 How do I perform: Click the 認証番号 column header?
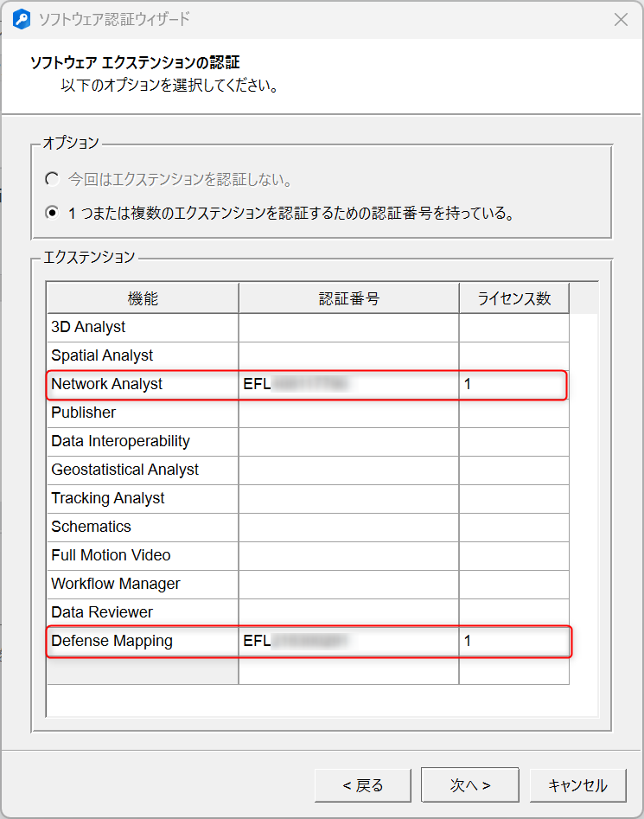[x=348, y=299]
